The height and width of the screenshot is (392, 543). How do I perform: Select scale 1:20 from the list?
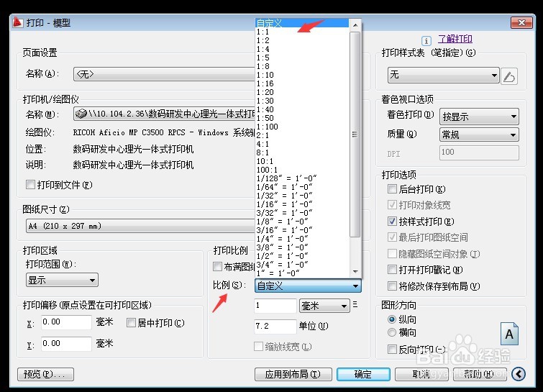pyautogui.click(x=302, y=92)
